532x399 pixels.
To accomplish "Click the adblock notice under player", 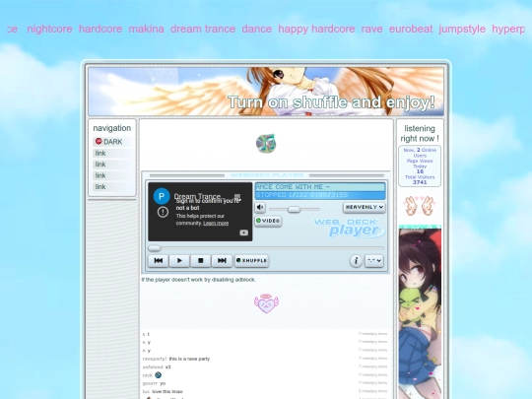I will coord(199,280).
